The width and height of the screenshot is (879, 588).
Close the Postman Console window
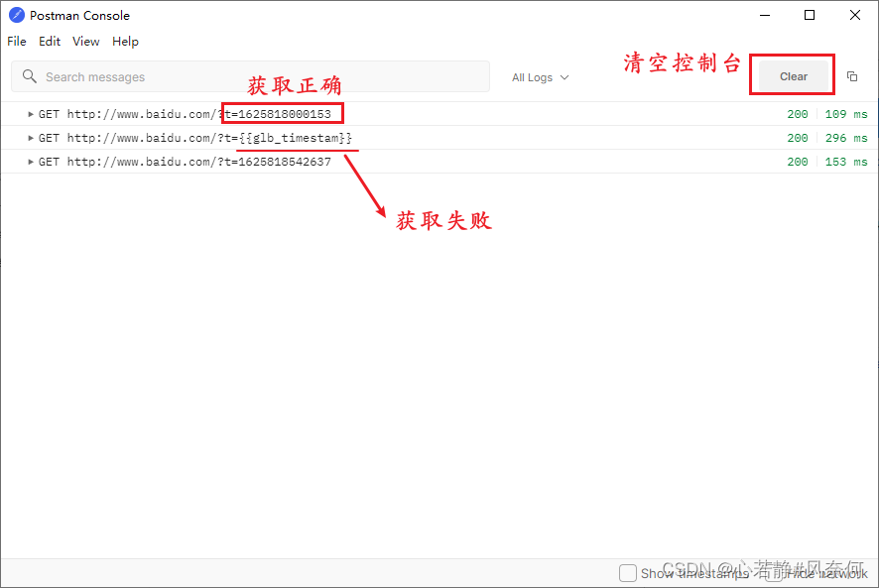[855, 15]
